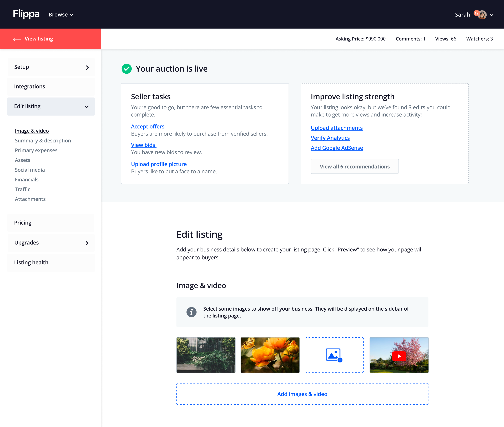Click the orange 12 notification badge
This screenshot has height=427, width=504.
tap(476, 13)
